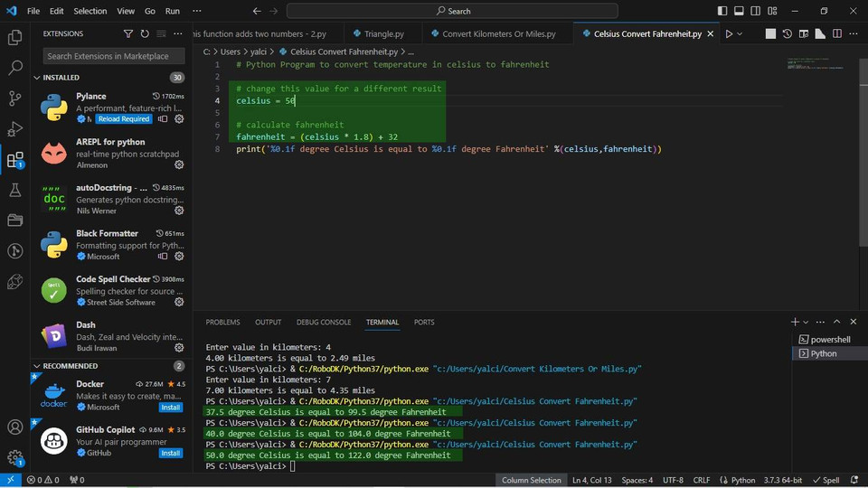Toggle Column Selection mode in status bar

[x=531, y=480]
